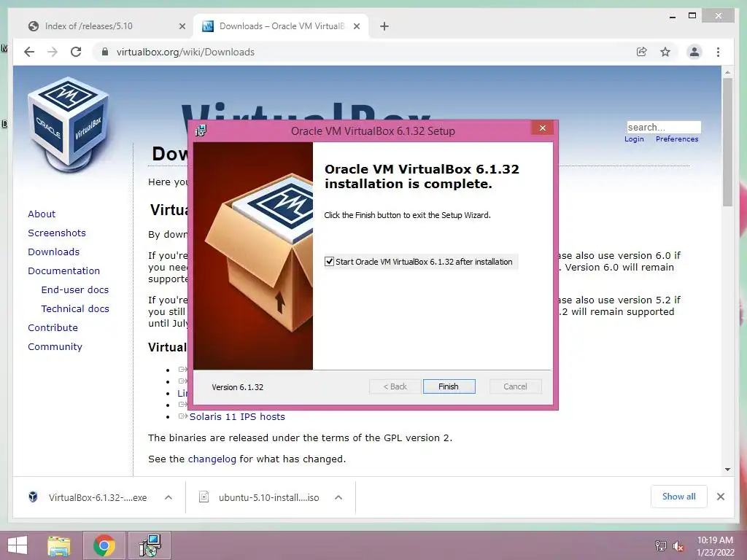Screen dimensions: 747x560
Task: Close the Chrome downloads bar
Action: click(720, 497)
